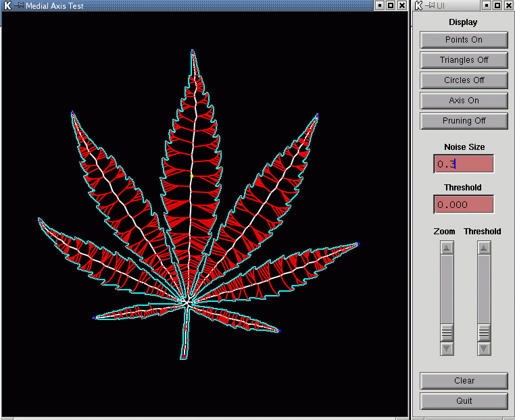Image resolution: width=515 pixels, height=420 pixels.
Task: Close the UI window
Action: tap(508, 5)
